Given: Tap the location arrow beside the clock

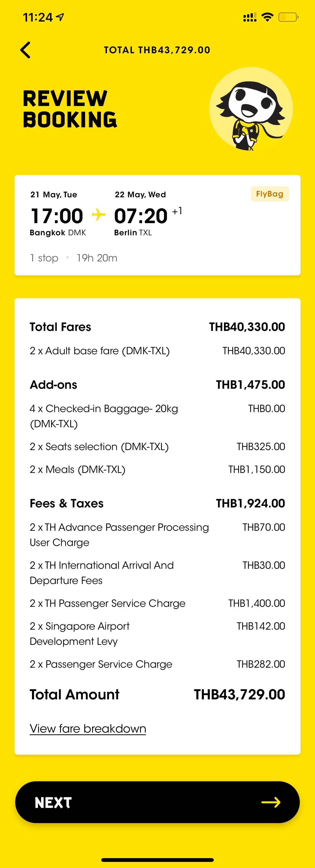Looking at the screenshot, I should pyautogui.click(x=60, y=17).
